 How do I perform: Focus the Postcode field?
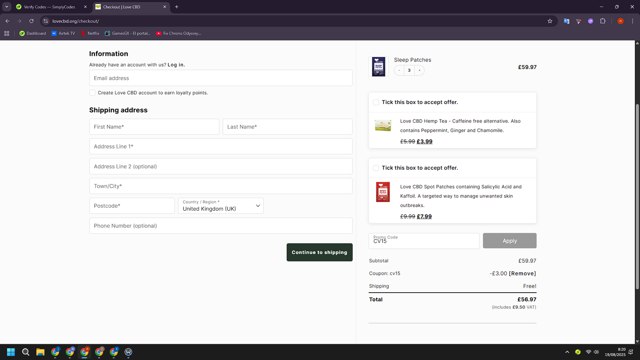coord(132,206)
